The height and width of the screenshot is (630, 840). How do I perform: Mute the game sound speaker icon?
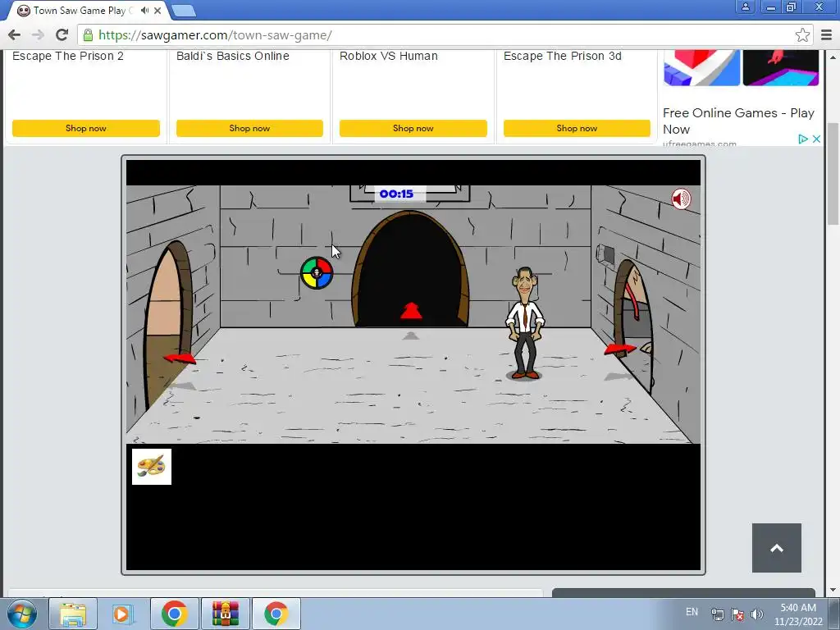[x=681, y=199]
